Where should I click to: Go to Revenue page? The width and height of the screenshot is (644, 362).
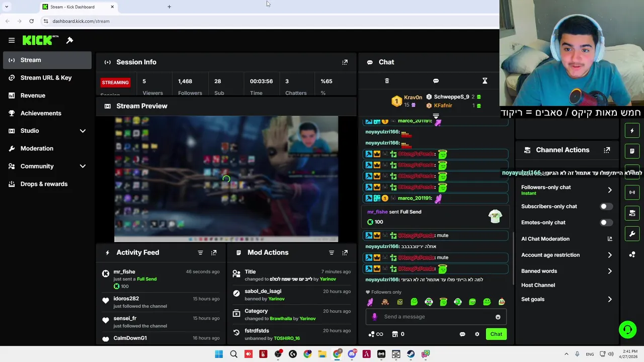click(x=47, y=96)
